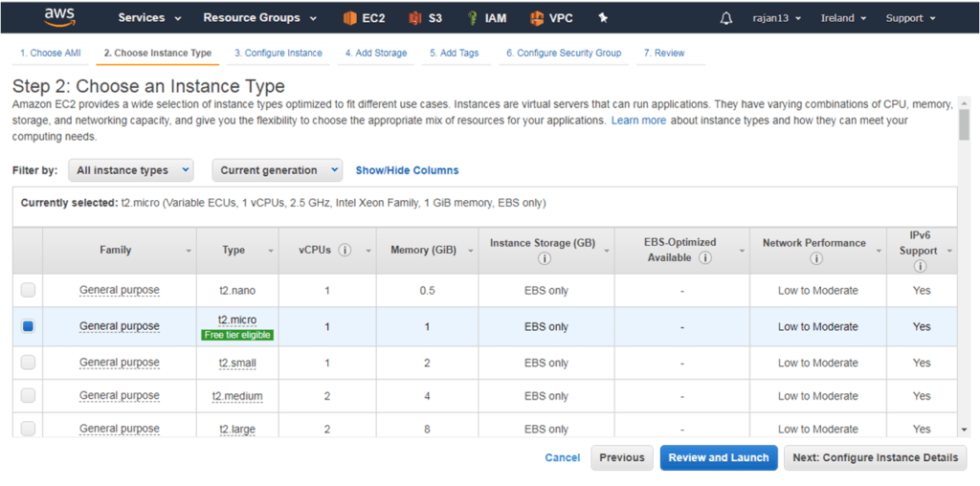Click the vCPUs info icon
The width and height of the screenshot is (980, 486).
coord(345,250)
